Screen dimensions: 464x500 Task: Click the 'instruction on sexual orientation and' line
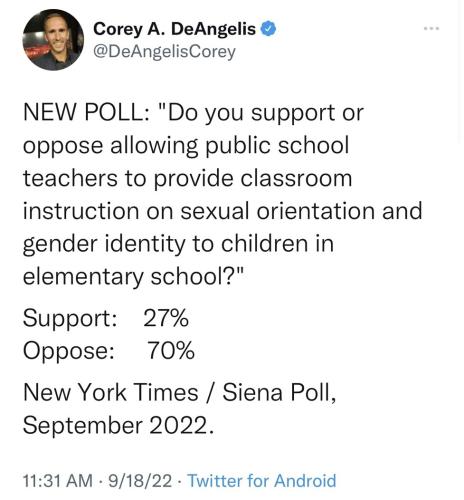(x=223, y=211)
